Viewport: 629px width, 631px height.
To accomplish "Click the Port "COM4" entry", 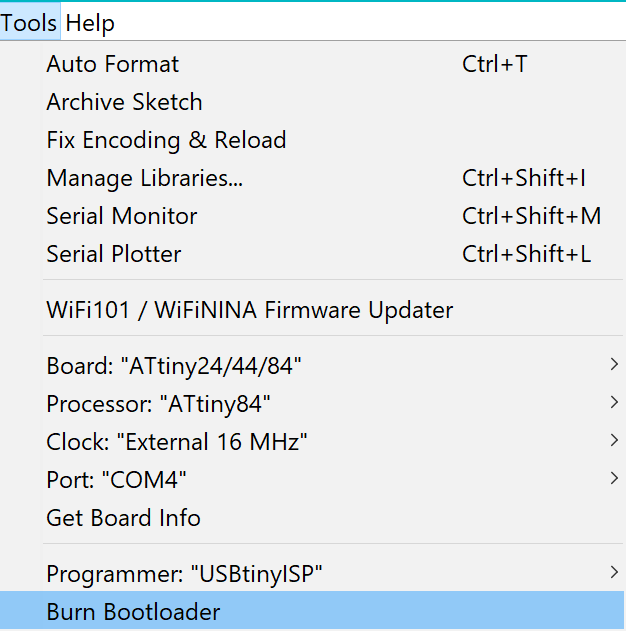I will (x=117, y=481).
